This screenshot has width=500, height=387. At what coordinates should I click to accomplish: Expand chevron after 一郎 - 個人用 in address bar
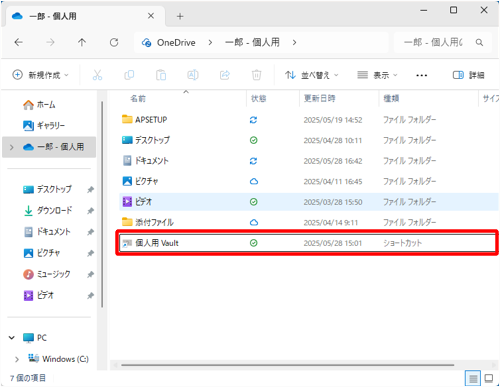(x=294, y=42)
